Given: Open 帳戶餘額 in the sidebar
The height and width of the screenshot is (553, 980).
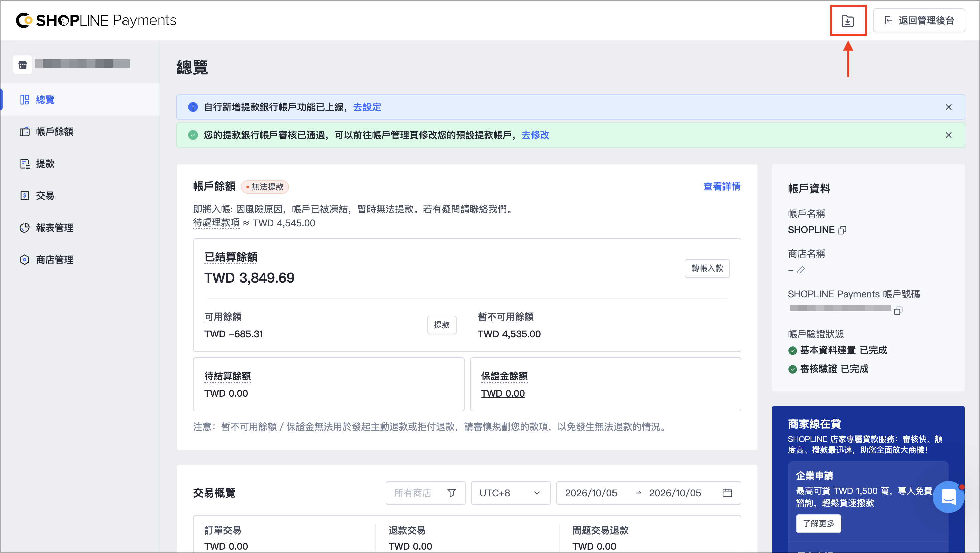Looking at the screenshot, I should tap(80, 132).
